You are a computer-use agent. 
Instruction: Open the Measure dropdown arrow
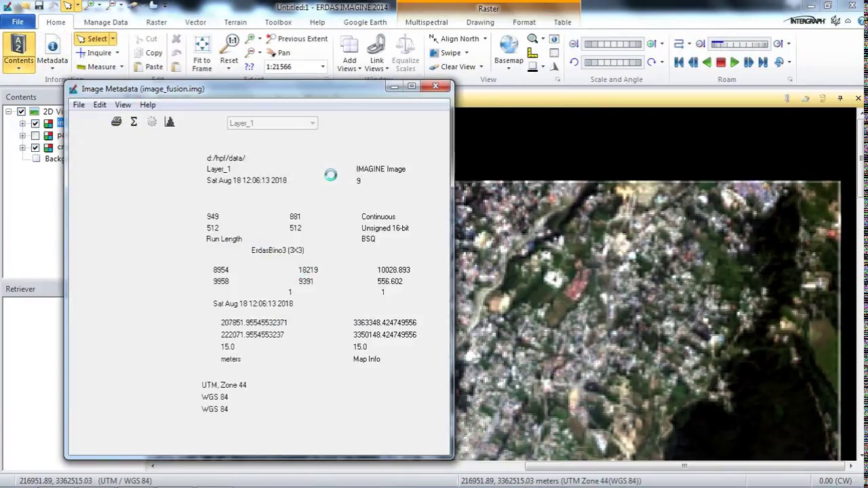coord(121,66)
